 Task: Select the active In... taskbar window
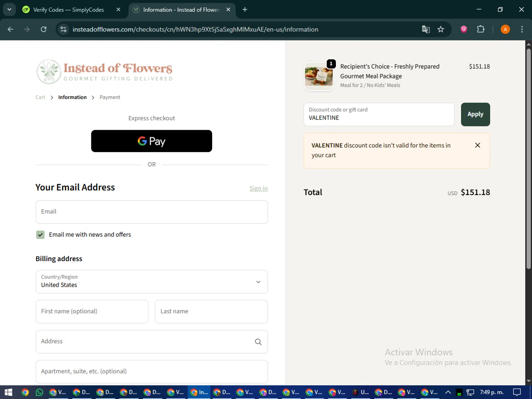(x=199, y=392)
